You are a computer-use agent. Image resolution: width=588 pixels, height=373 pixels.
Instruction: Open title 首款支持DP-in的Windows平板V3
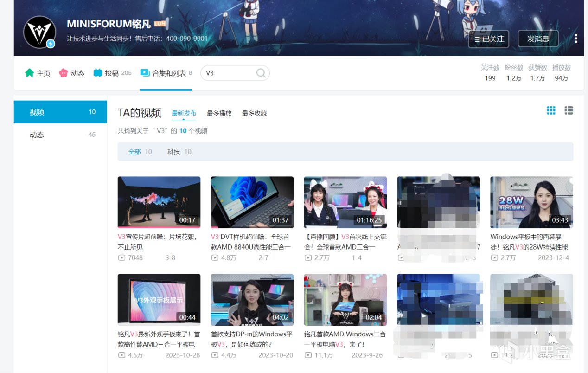252,339
